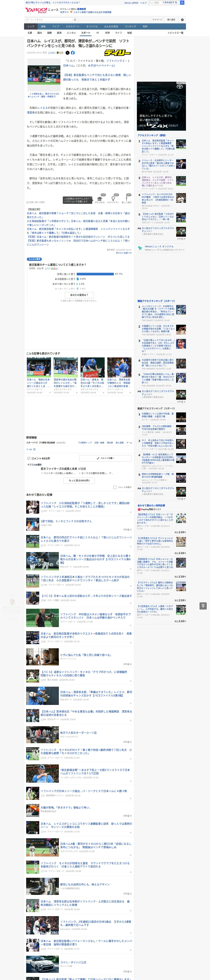The image size is (210, 980).
Task: Click the scroll-to-top arrow button
Action: [x=203, y=606]
